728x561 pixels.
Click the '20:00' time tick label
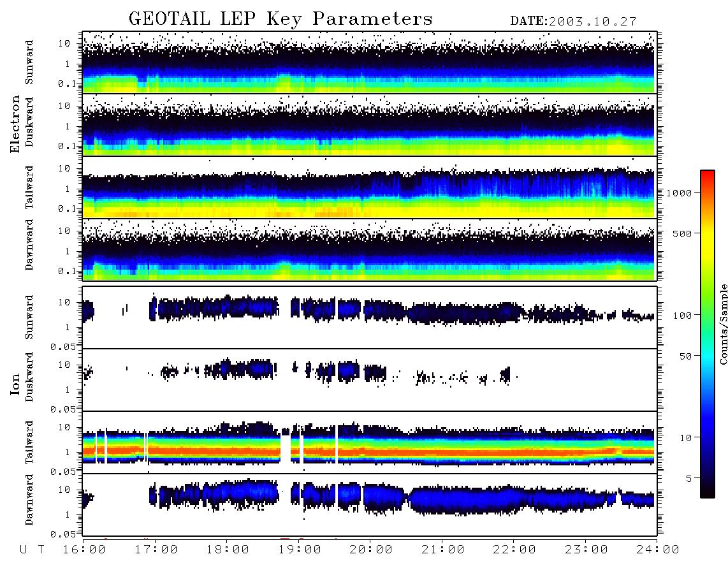371,550
